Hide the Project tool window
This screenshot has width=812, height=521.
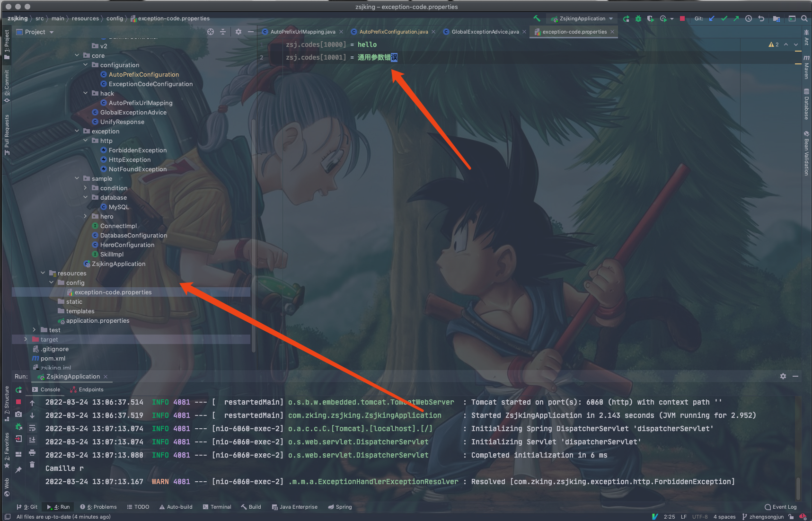click(x=251, y=32)
